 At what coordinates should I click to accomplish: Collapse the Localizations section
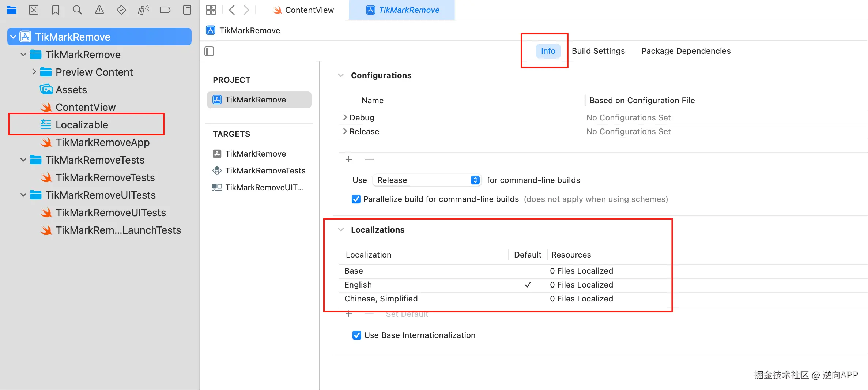341,230
